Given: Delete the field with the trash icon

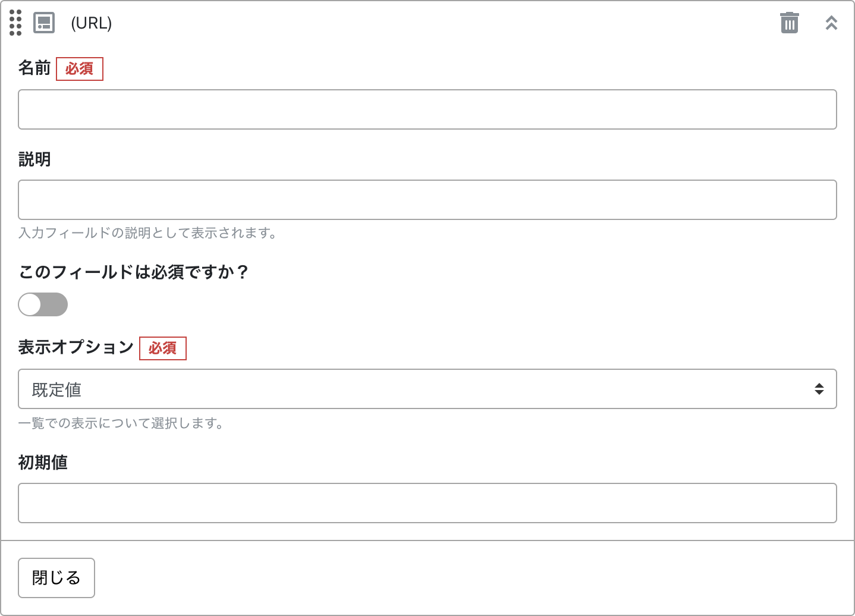Looking at the screenshot, I should (x=789, y=23).
